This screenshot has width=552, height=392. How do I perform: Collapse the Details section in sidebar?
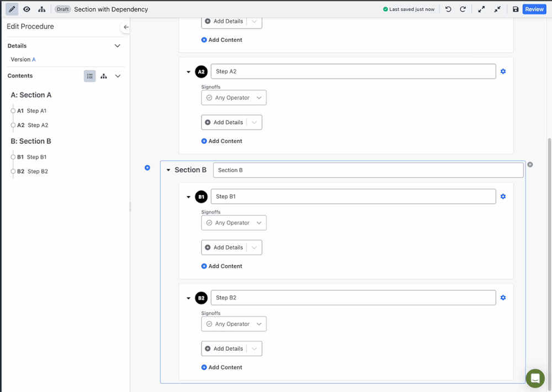(x=117, y=45)
